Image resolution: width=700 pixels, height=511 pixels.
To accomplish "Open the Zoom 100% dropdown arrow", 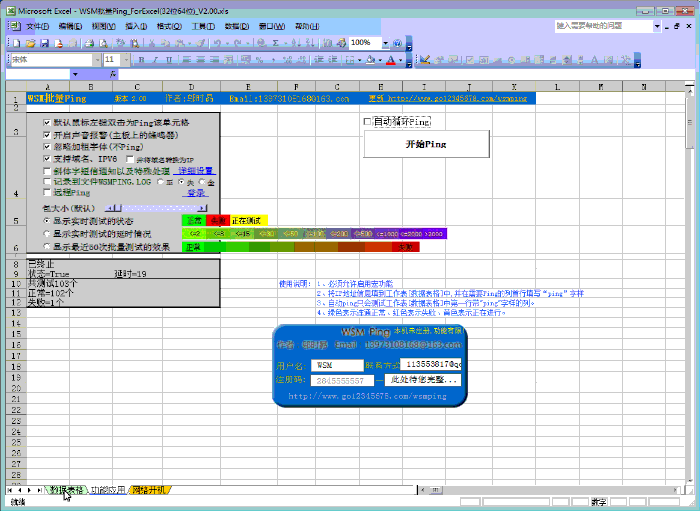I will 385,43.
